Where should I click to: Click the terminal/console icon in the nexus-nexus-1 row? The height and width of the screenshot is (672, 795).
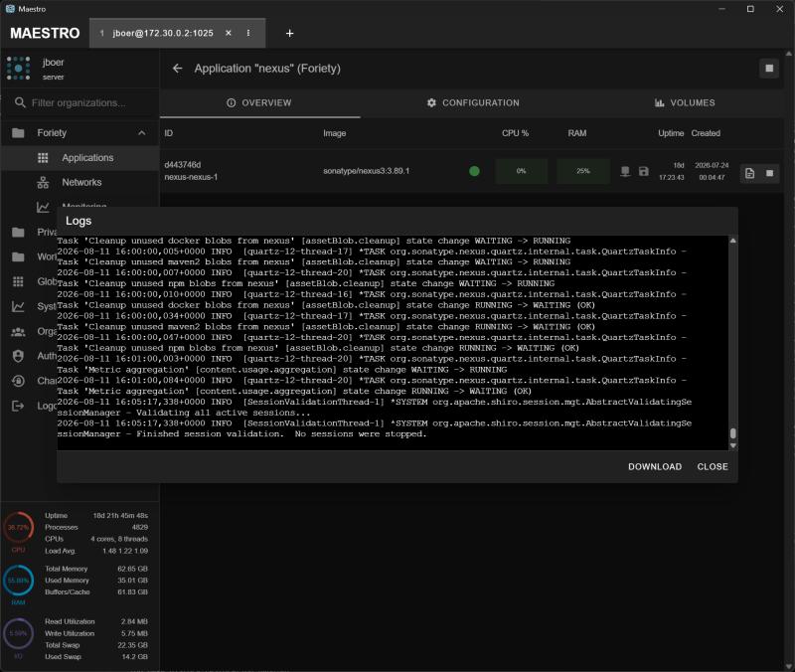(625, 171)
